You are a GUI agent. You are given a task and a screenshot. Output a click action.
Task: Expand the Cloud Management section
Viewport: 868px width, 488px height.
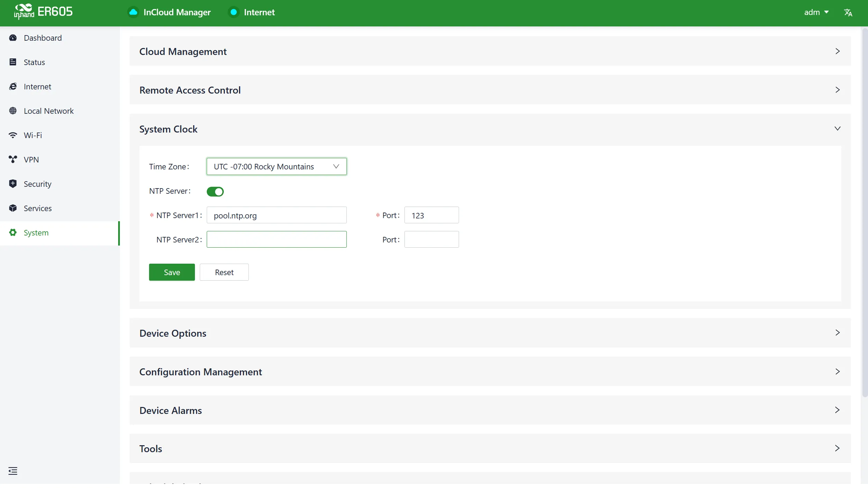point(490,51)
